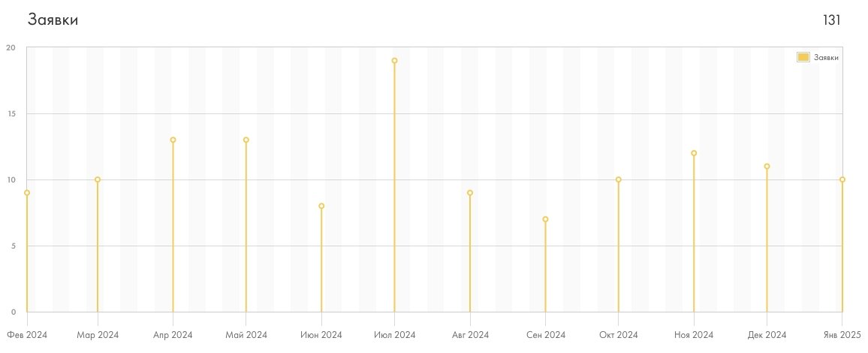
Task: Click the Июл 2024 axis label
Action: 395,335
